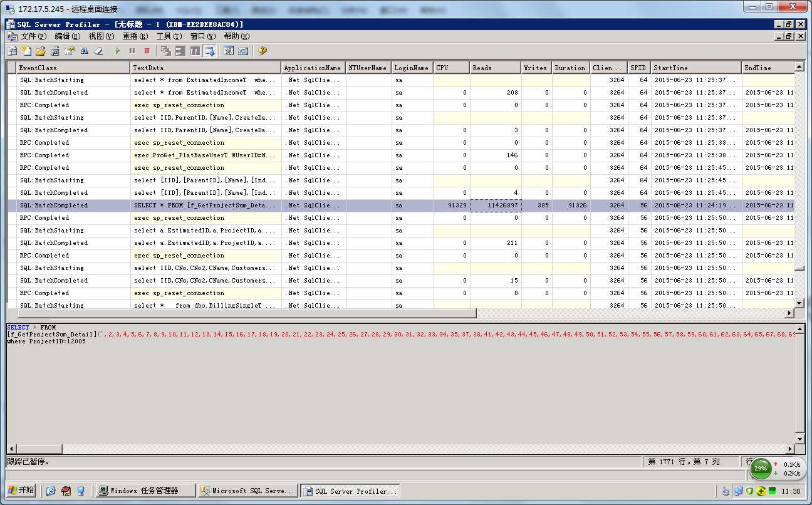This screenshot has height=505, width=812.
Task: Start the trace with green play icon
Action: coord(117,51)
